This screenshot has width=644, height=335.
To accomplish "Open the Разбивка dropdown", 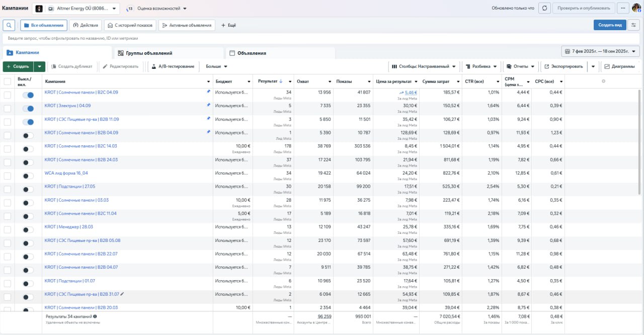I will [x=481, y=66].
